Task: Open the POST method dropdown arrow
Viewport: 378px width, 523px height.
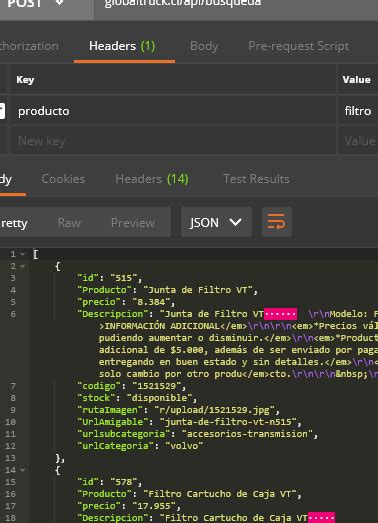Action: coord(59,3)
